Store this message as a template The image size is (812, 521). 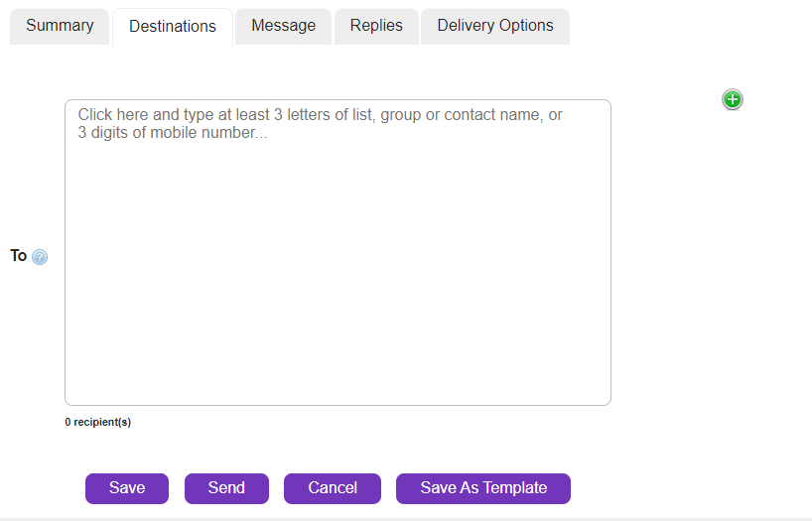[x=483, y=488]
